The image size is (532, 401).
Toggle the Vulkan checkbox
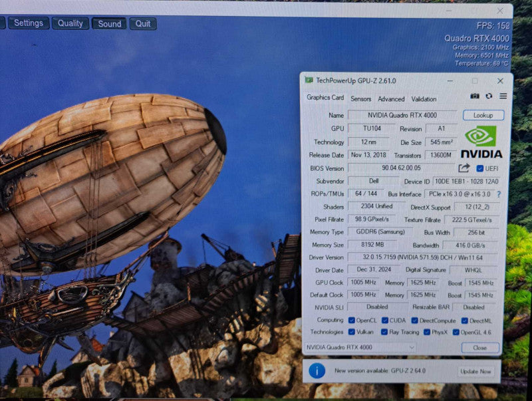point(352,332)
